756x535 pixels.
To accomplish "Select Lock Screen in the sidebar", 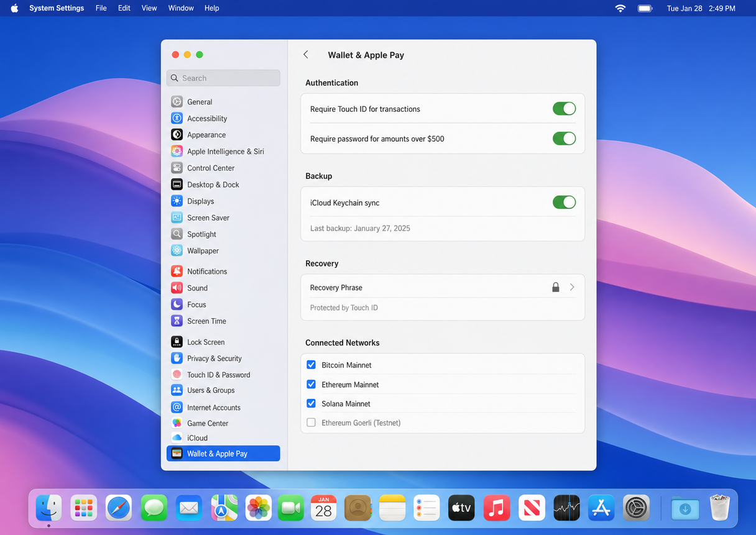I will (x=223, y=342).
